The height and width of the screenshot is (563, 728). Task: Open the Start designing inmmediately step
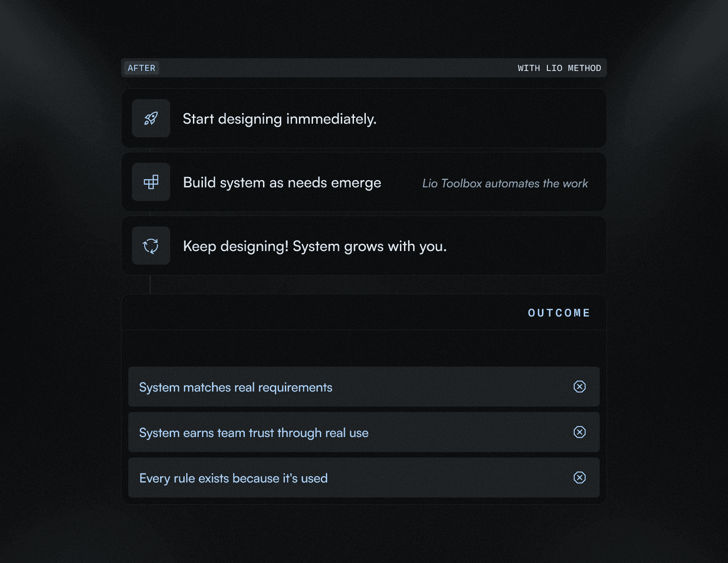tap(364, 119)
